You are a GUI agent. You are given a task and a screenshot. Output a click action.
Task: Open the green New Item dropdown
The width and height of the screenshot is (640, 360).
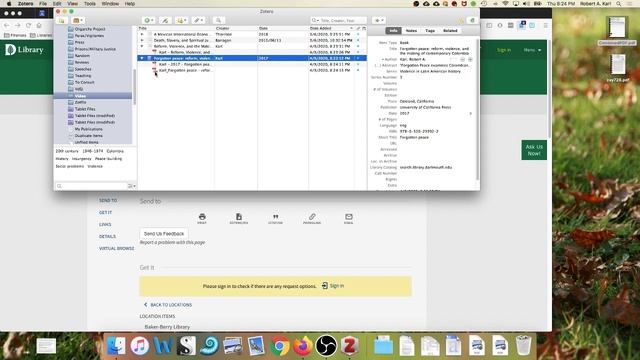tap(149, 20)
